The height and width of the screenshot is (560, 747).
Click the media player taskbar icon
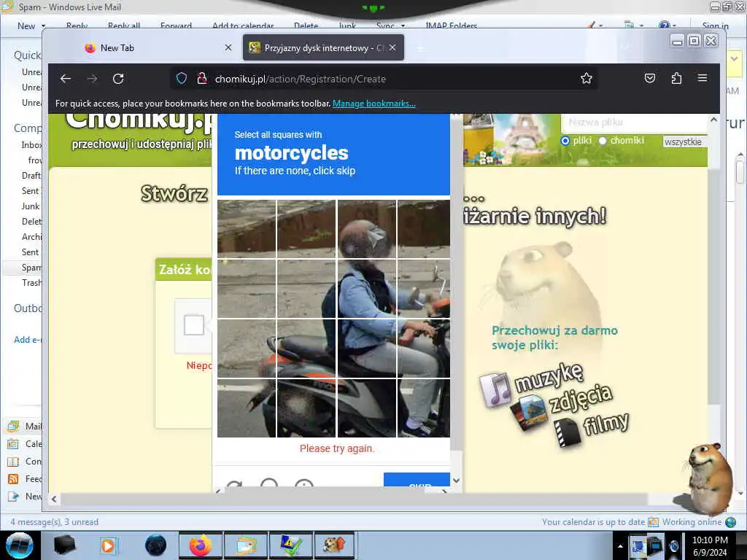coord(108,545)
